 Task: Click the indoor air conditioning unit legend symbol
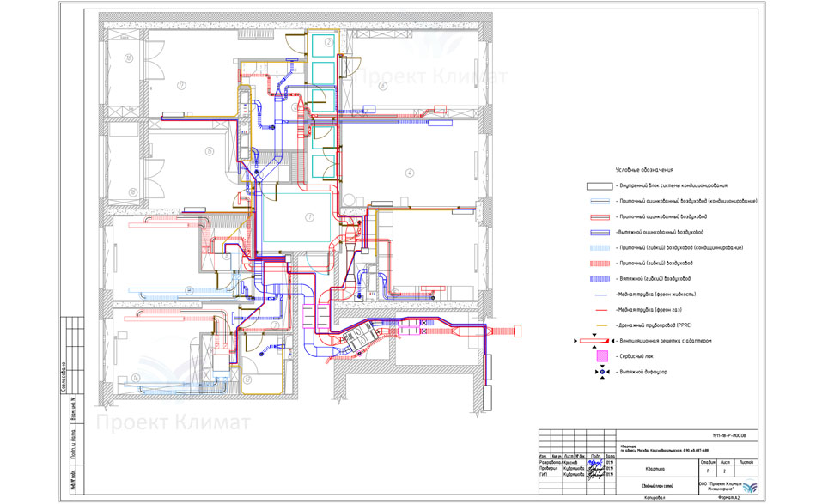(x=599, y=185)
